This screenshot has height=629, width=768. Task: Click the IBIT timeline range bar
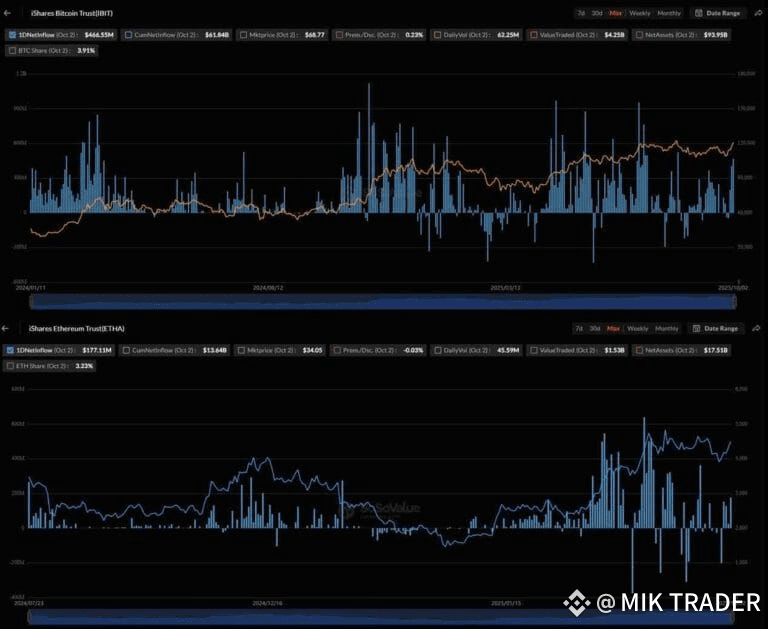(x=383, y=302)
